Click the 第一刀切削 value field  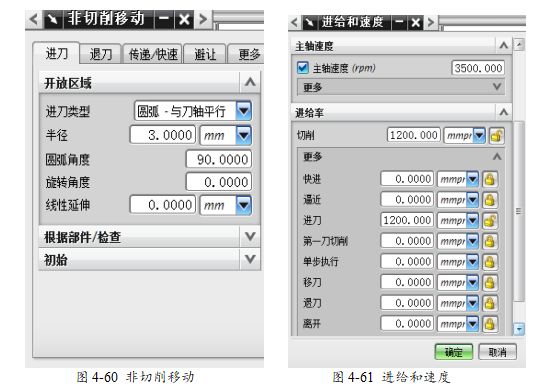407,241
